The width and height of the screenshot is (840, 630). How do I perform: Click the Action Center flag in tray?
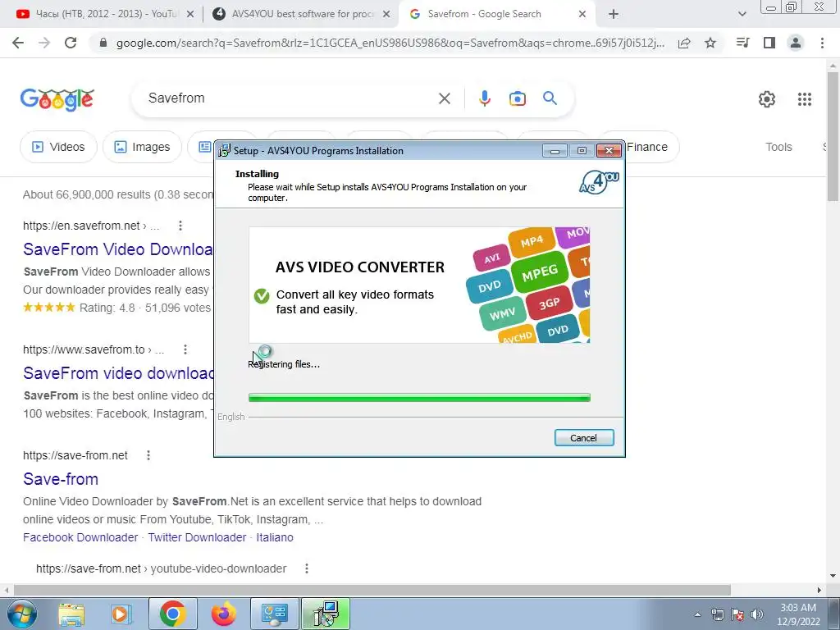tap(737, 614)
